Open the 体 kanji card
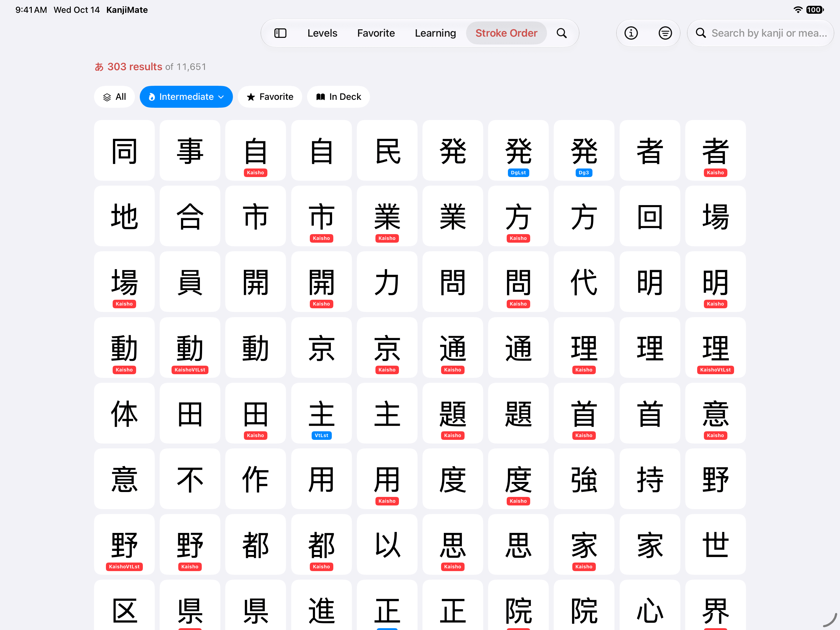The width and height of the screenshot is (840, 630). (124, 413)
